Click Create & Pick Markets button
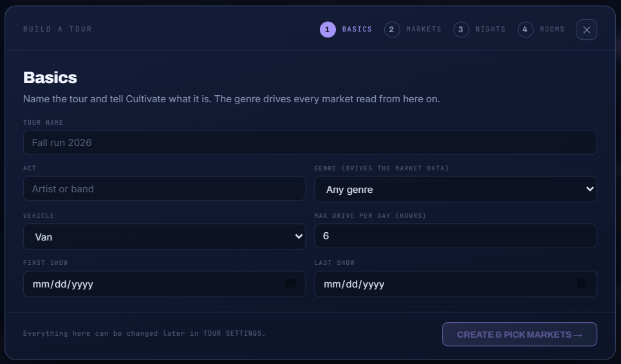The height and width of the screenshot is (364, 621). [519, 334]
